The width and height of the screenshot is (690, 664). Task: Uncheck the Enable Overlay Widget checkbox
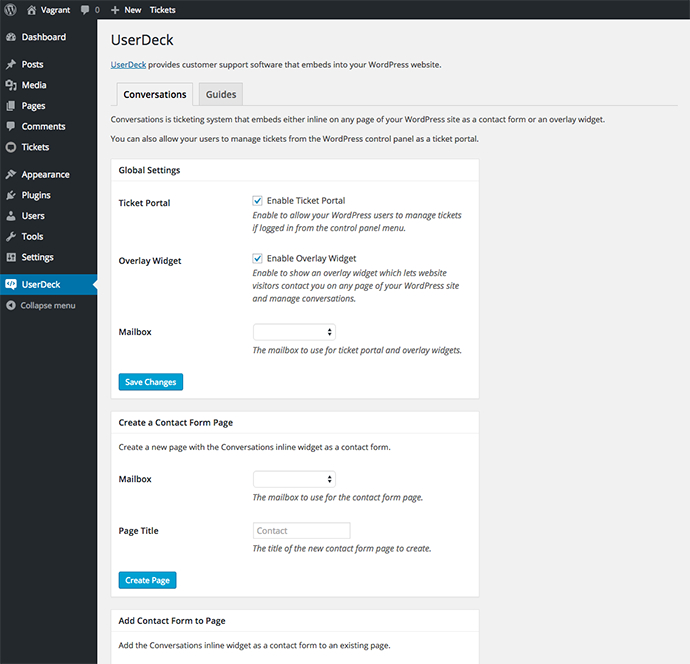[258, 259]
